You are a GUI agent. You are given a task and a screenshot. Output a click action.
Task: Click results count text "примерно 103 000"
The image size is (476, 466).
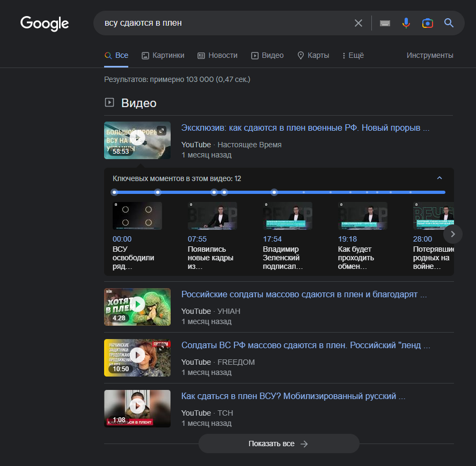pos(182,79)
